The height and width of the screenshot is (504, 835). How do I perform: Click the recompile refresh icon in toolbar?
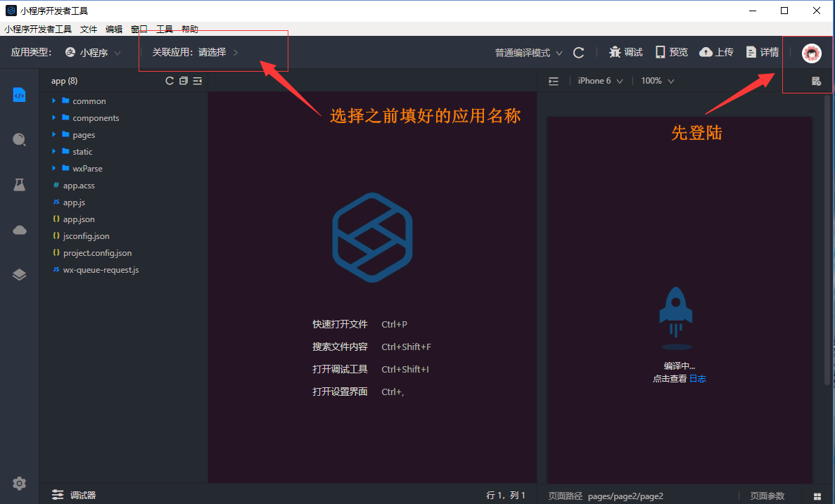coord(578,53)
